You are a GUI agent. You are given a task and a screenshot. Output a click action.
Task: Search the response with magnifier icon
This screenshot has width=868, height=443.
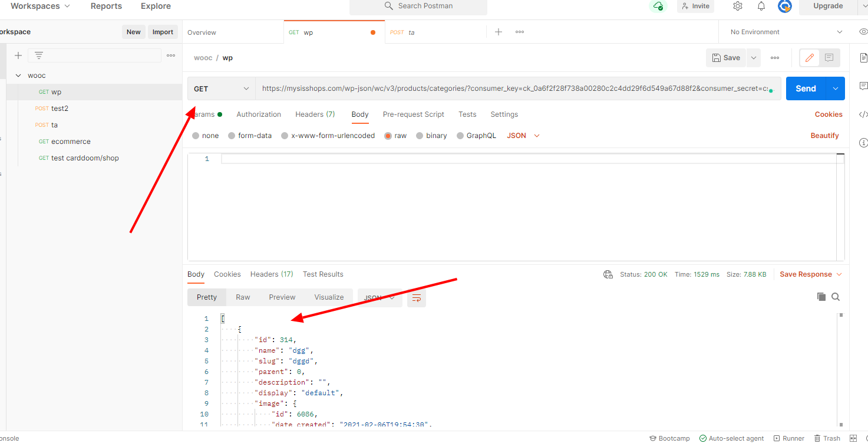click(x=836, y=297)
